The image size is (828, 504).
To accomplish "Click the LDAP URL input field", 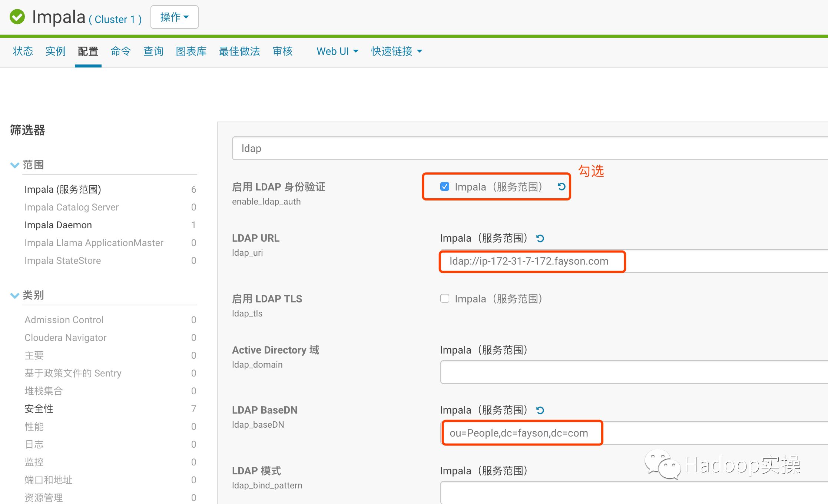I will click(x=634, y=261).
